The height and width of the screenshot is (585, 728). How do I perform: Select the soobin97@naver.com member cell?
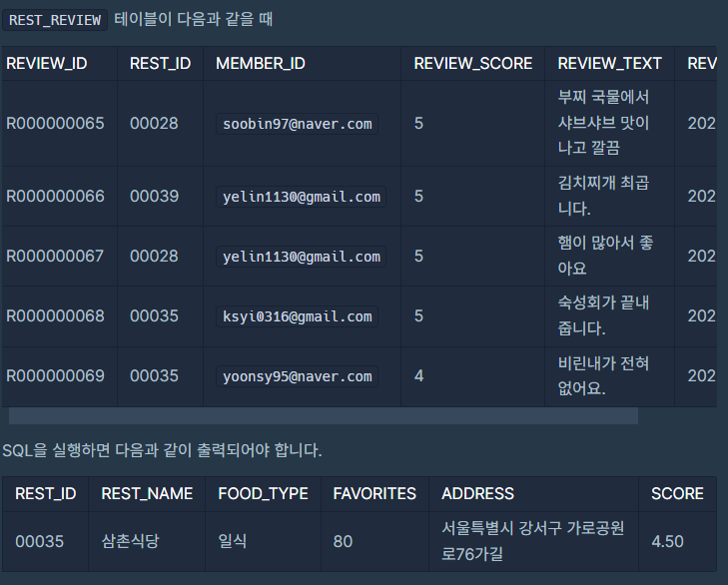click(x=298, y=124)
